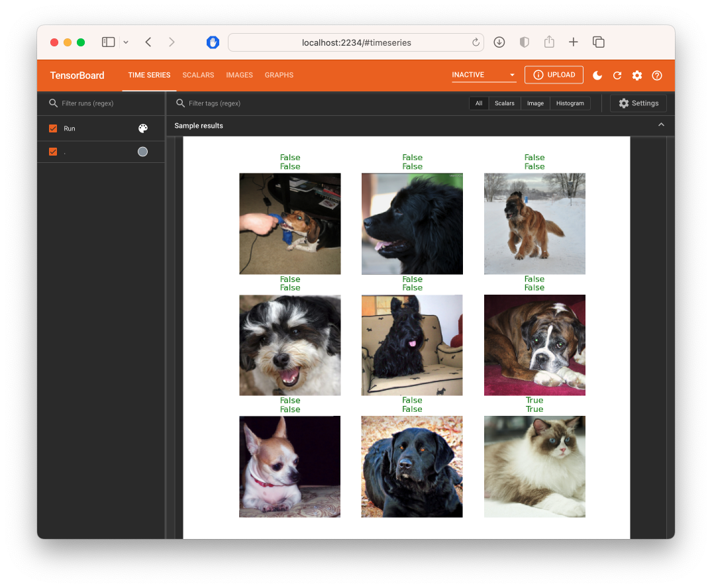The height and width of the screenshot is (588, 712).
Task: Expand Safari sidebar options chevron
Action: [126, 42]
